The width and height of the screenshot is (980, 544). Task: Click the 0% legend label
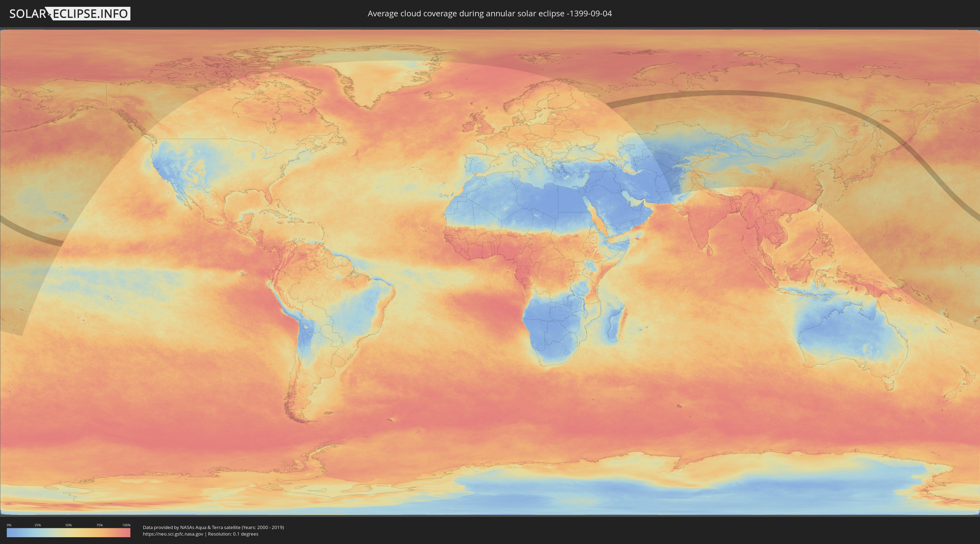tap(9, 525)
